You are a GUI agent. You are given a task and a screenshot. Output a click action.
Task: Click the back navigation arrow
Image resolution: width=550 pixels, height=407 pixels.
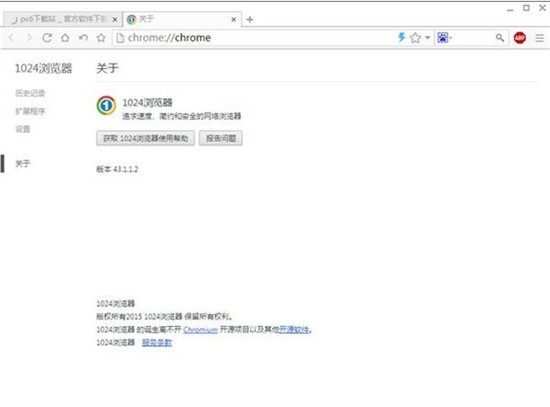(x=11, y=38)
